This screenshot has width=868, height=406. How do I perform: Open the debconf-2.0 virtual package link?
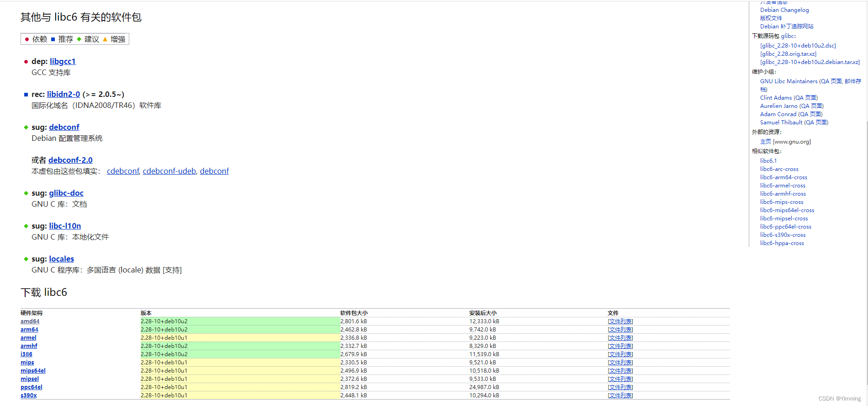70,160
